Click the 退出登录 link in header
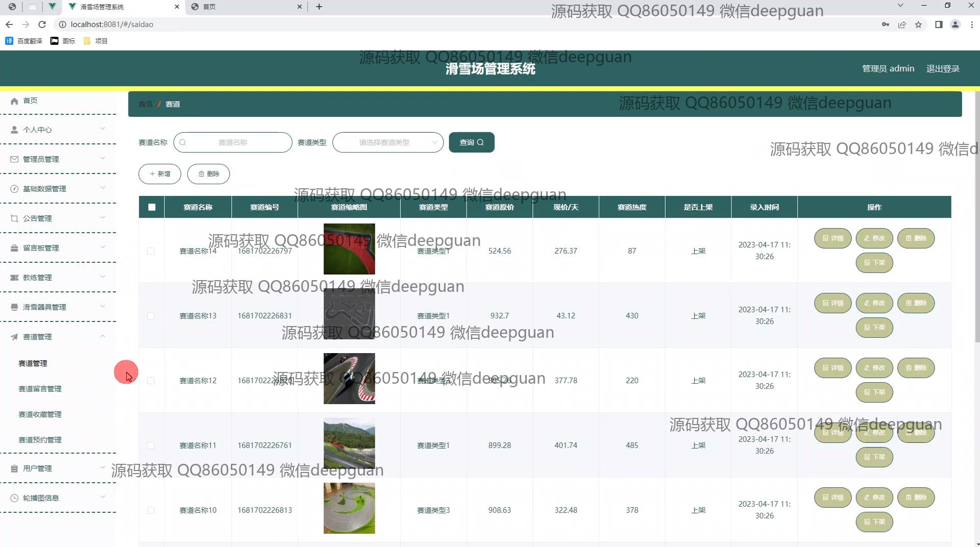The width and height of the screenshot is (980, 547). (x=943, y=68)
